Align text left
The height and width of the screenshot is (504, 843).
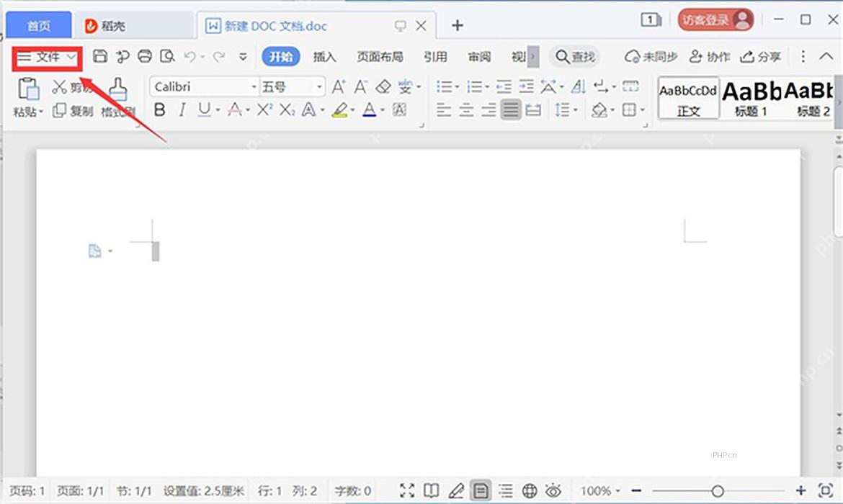click(444, 111)
